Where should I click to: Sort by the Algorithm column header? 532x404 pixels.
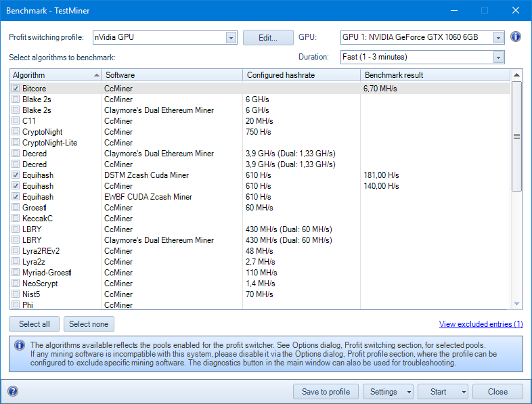56,75
